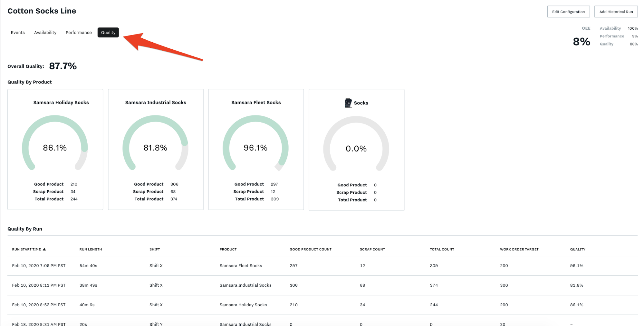Click Samsara Fleet Socks in the run table

click(x=241, y=266)
